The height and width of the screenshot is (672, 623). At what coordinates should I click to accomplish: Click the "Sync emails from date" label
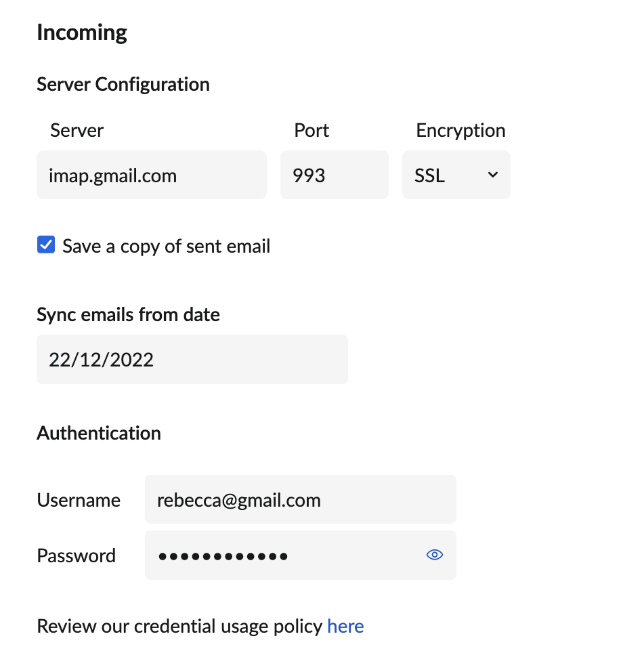click(128, 314)
